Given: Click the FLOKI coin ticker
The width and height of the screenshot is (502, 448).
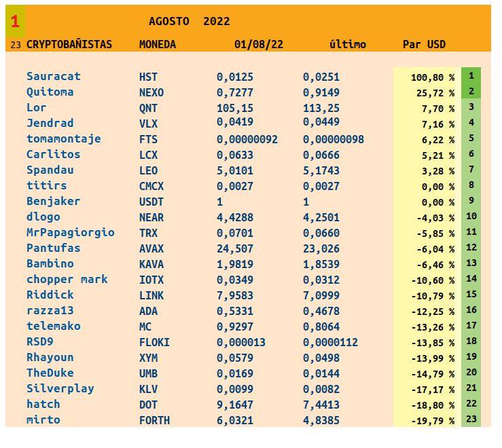Looking at the screenshot, I should 154,342.
